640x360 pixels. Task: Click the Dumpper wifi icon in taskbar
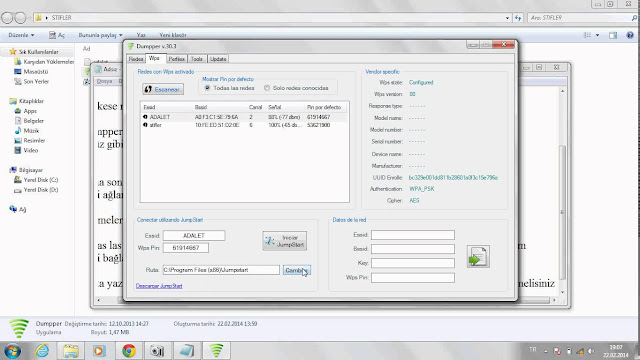pos(216,350)
